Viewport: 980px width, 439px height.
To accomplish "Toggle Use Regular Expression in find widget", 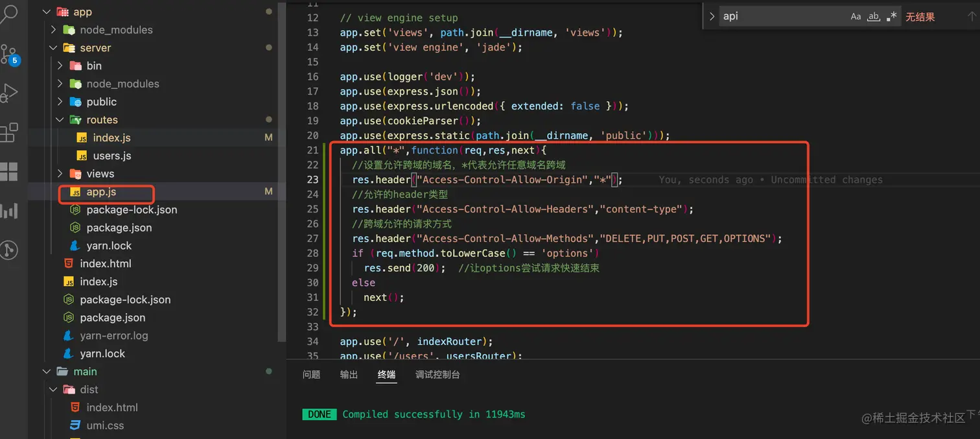I will (892, 17).
